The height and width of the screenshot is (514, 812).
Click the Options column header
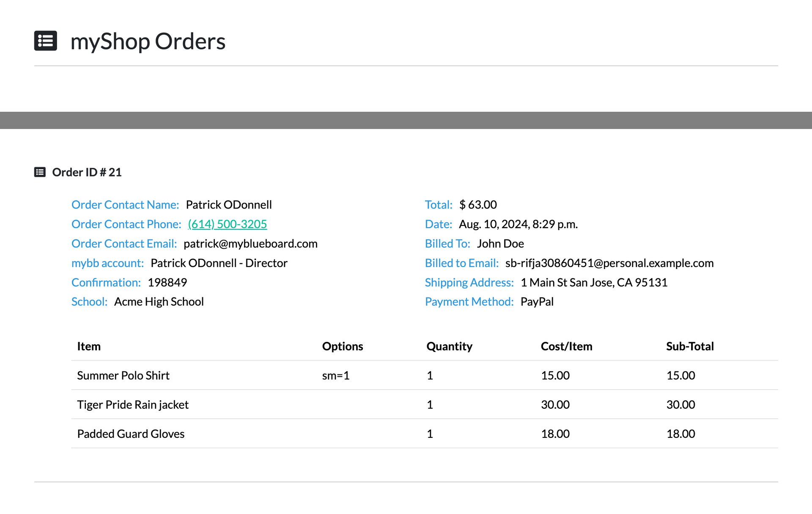click(x=343, y=346)
